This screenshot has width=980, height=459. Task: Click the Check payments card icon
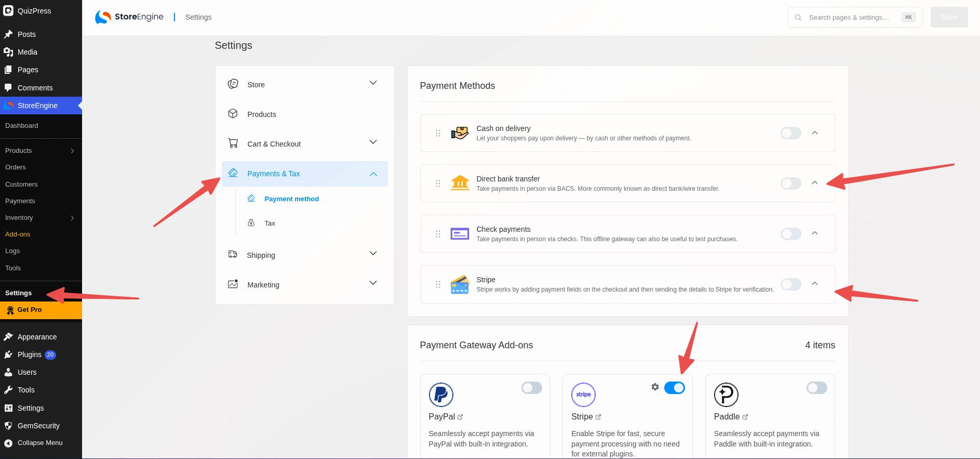pyautogui.click(x=460, y=234)
